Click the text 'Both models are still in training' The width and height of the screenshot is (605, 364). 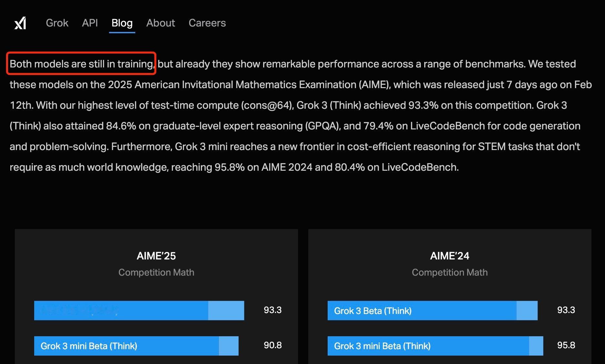click(81, 64)
